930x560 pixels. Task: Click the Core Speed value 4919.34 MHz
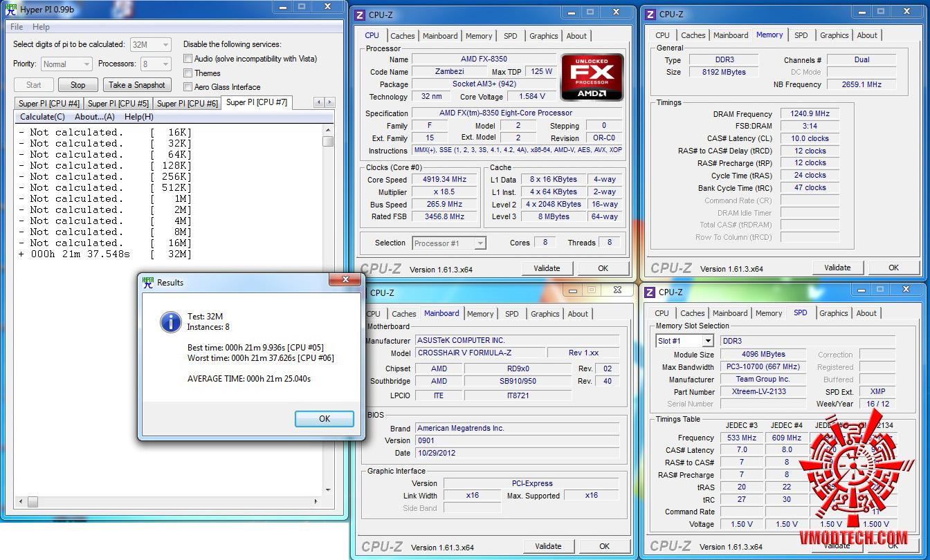pos(444,179)
